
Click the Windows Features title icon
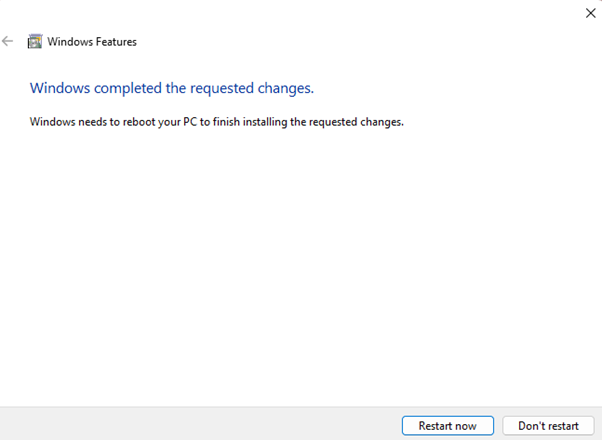tap(36, 42)
